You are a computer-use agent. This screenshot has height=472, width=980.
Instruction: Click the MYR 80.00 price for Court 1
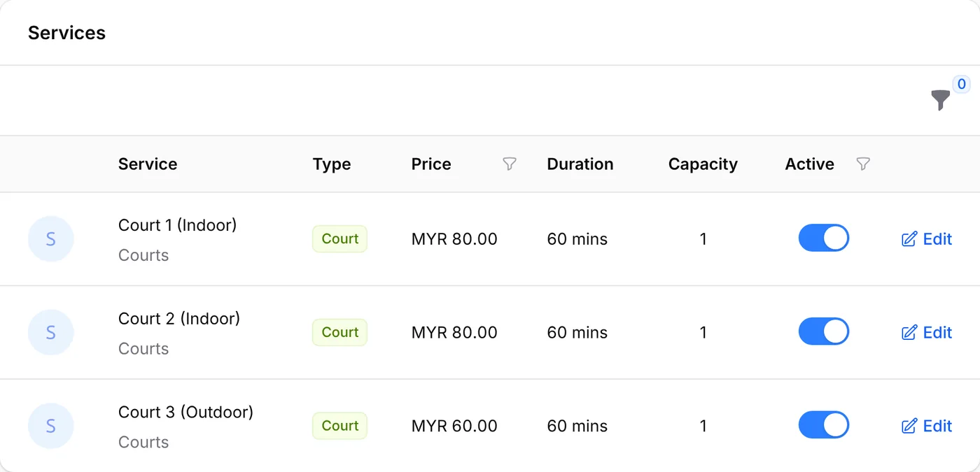454,239
